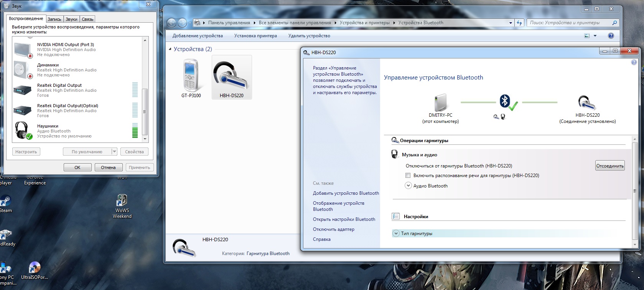644x290 pixels.
Task: Click the Отсоединить button
Action: click(609, 166)
